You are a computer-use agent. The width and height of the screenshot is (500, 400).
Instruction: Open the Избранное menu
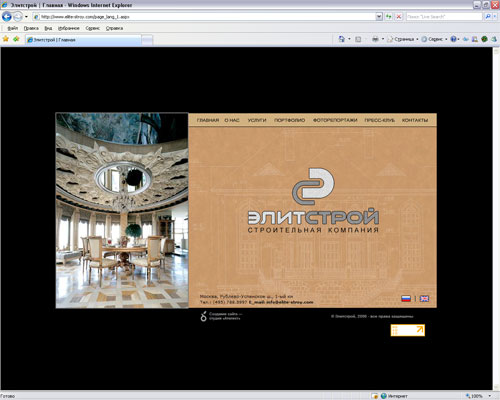69,28
